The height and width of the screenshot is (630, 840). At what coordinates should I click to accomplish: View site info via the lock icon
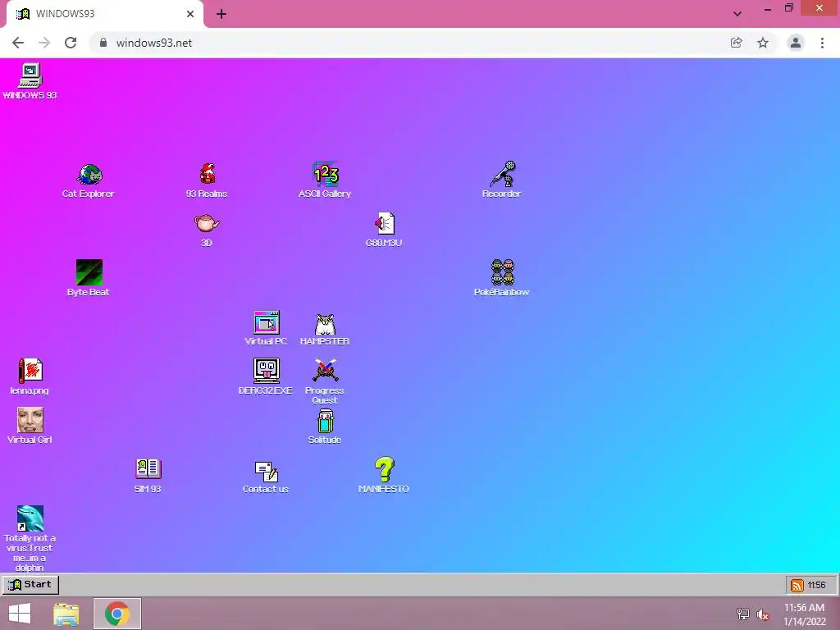click(x=103, y=43)
